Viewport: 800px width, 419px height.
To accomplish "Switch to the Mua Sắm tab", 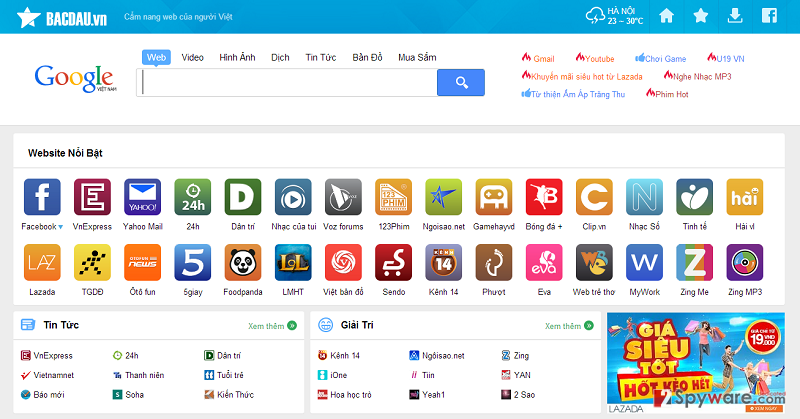I will click(x=417, y=57).
